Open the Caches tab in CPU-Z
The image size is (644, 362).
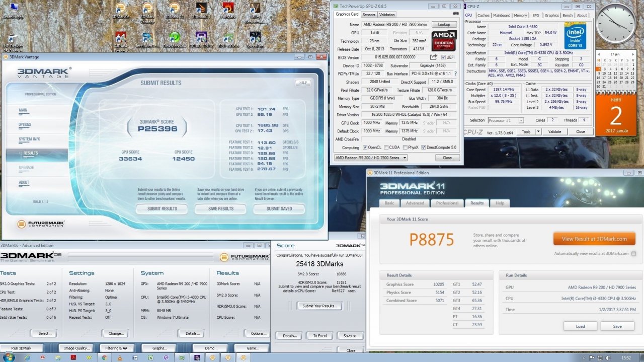(484, 16)
